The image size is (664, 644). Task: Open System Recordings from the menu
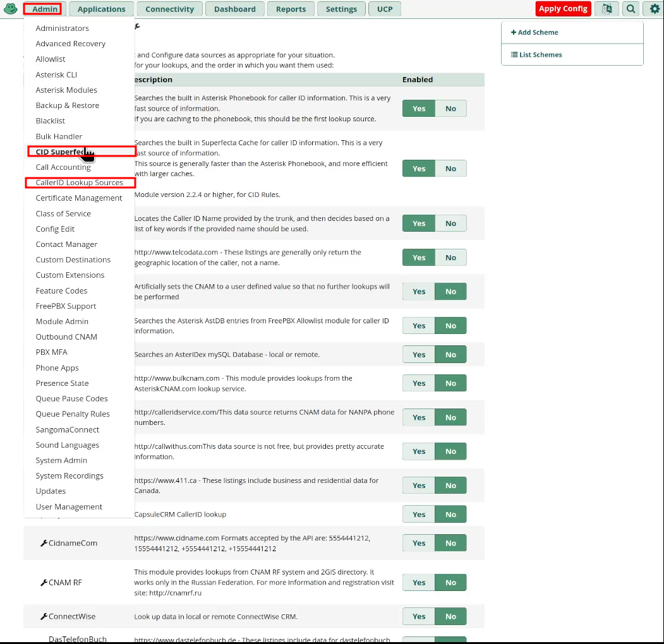coord(69,476)
